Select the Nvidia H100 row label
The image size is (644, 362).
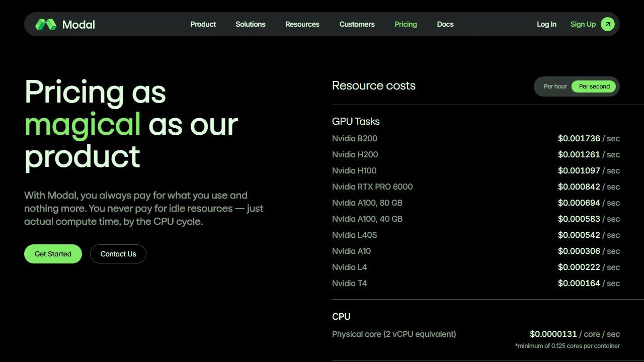click(x=354, y=170)
